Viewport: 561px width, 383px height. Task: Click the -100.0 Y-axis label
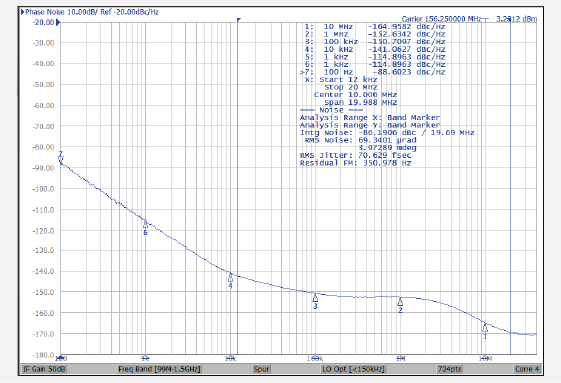(43, 189)
